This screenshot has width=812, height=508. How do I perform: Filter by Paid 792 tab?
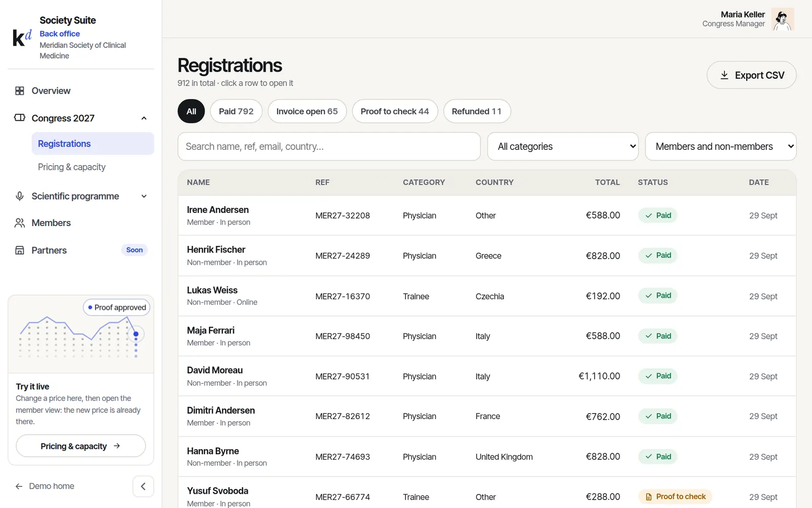click(236, 111)
